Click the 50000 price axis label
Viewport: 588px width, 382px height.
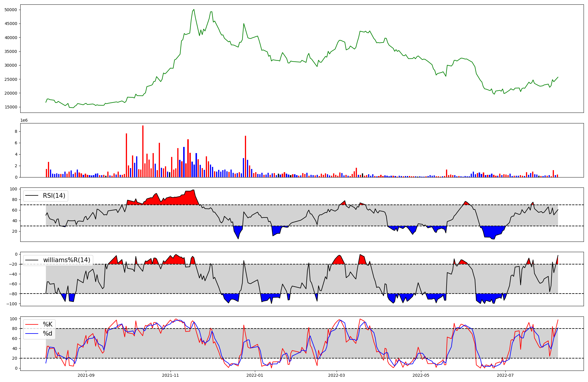[x=11, y=10]
